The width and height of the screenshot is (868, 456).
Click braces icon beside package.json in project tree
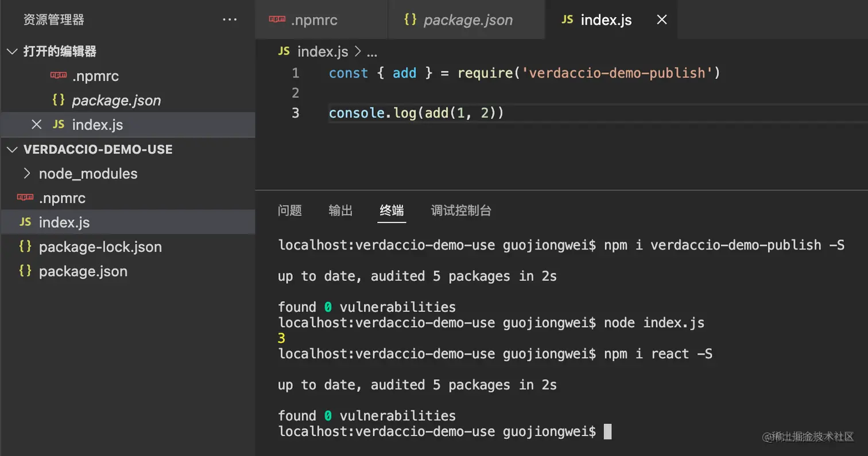[25, 271]
